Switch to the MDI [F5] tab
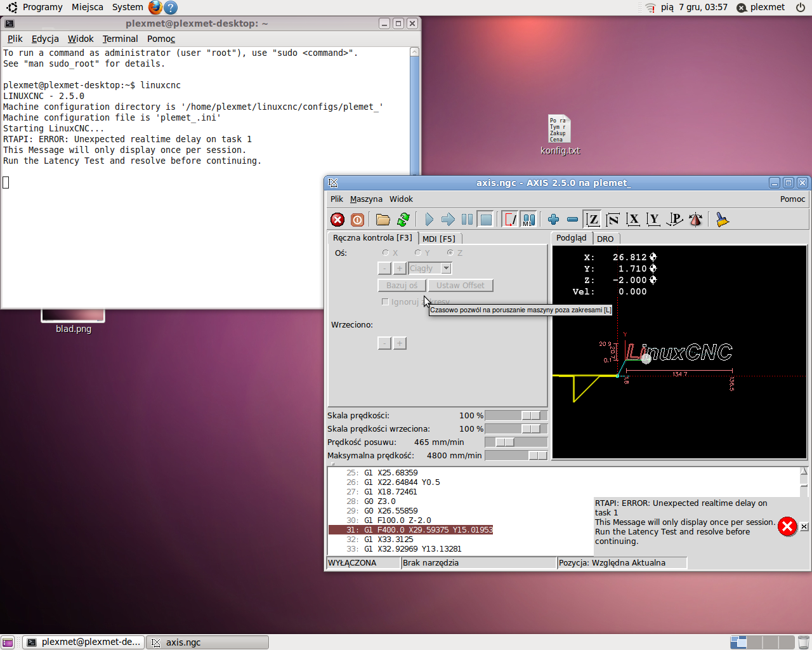The image size is (812, 650). click(439, 239)
